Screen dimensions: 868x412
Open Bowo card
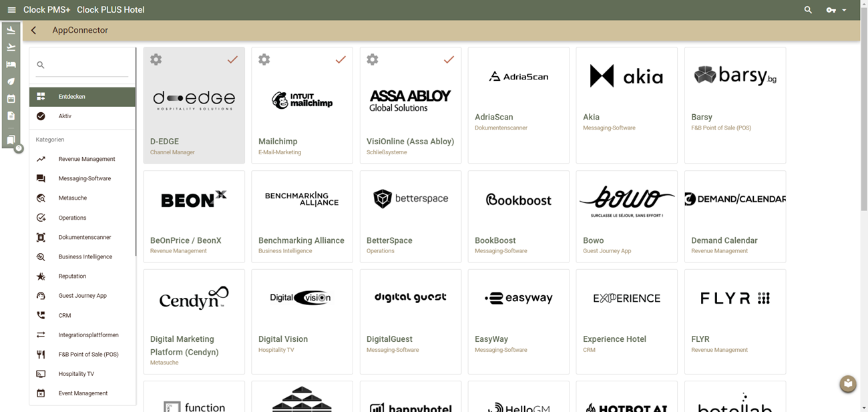point(627,216)
